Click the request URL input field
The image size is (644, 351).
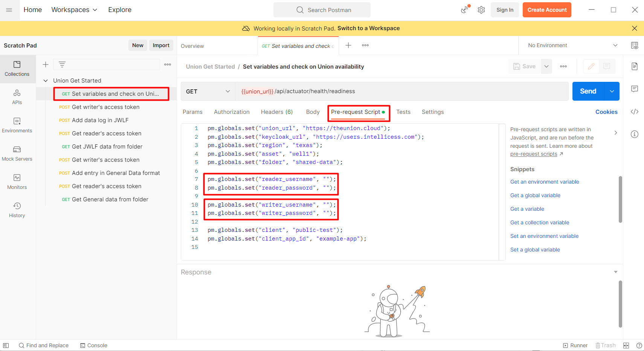point(401,91)
